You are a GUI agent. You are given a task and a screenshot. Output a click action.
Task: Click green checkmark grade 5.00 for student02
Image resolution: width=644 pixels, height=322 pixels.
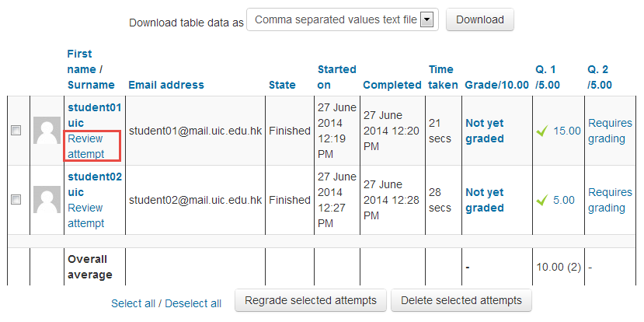pyautogui.click(x=555, y=200)
